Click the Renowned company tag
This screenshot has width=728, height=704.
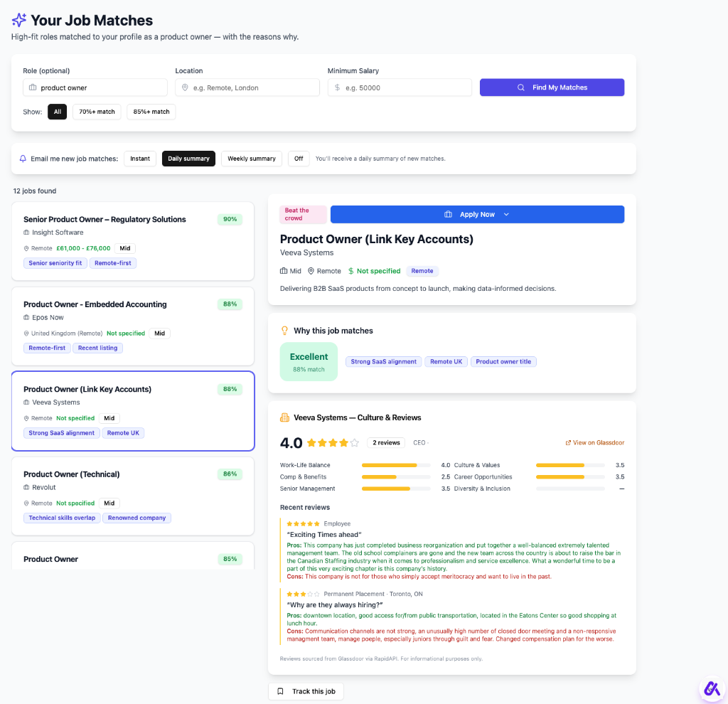pyautogui.click(x=136, y=518)
